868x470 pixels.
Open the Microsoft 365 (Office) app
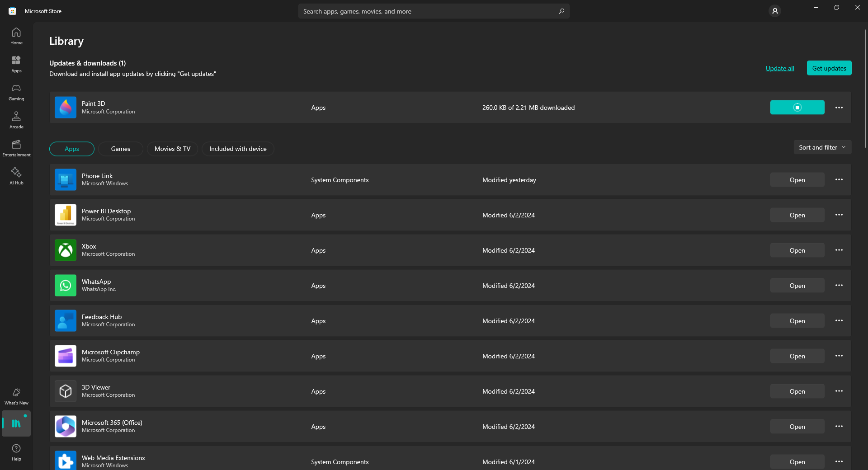click(x=797, y=427)
